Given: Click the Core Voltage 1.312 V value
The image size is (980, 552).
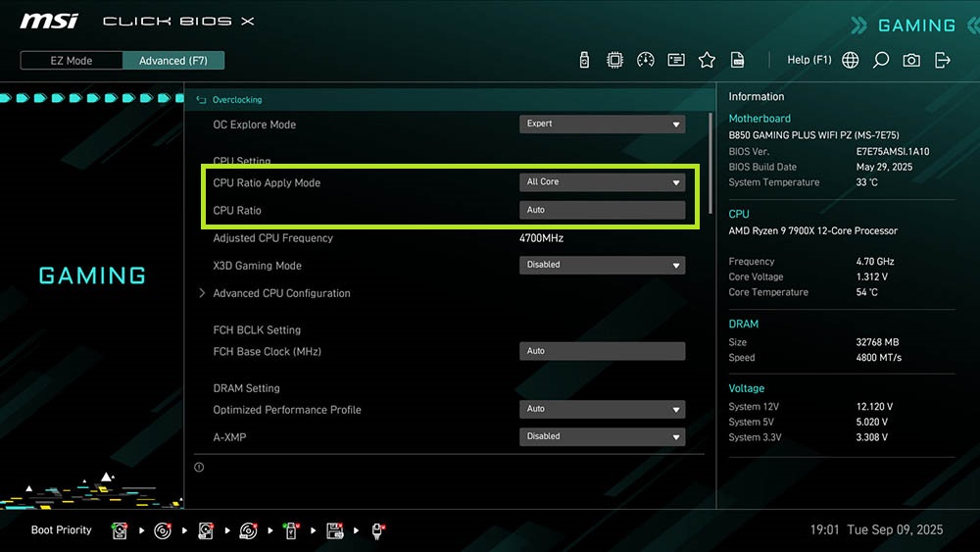Looking at the screenshot, I should coord(872,276).
